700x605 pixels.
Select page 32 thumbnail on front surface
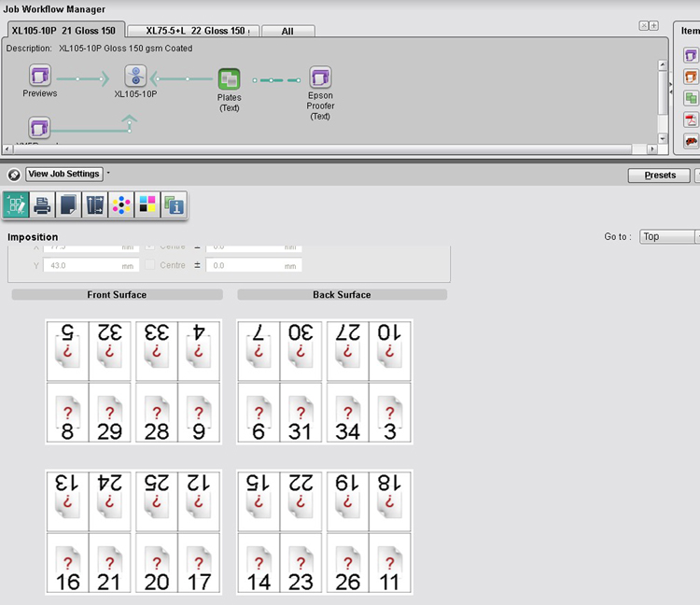tap(110, 351)
